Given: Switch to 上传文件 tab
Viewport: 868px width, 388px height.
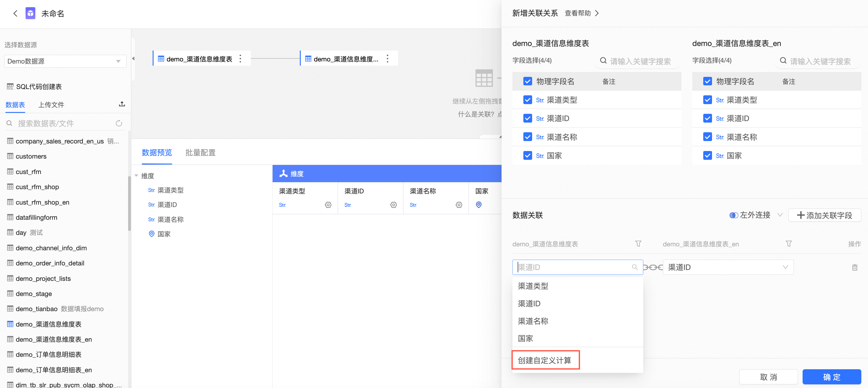Looking at the screenshot, I should point(51,105).
